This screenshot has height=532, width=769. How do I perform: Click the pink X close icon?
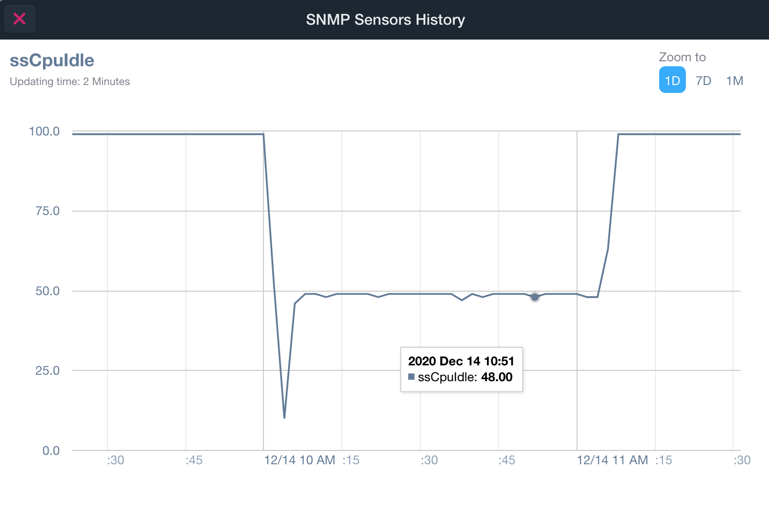pos(19,19)
